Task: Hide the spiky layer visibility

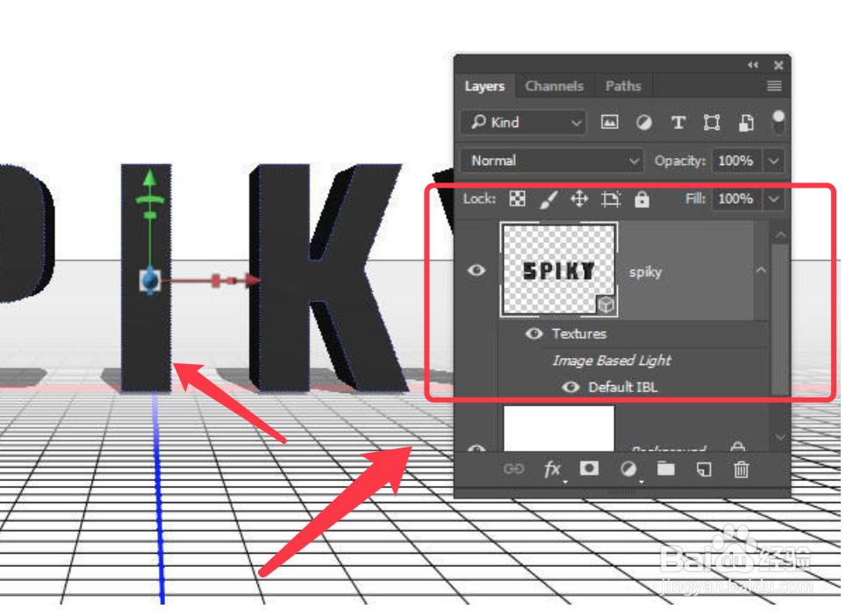Action: 477,271
